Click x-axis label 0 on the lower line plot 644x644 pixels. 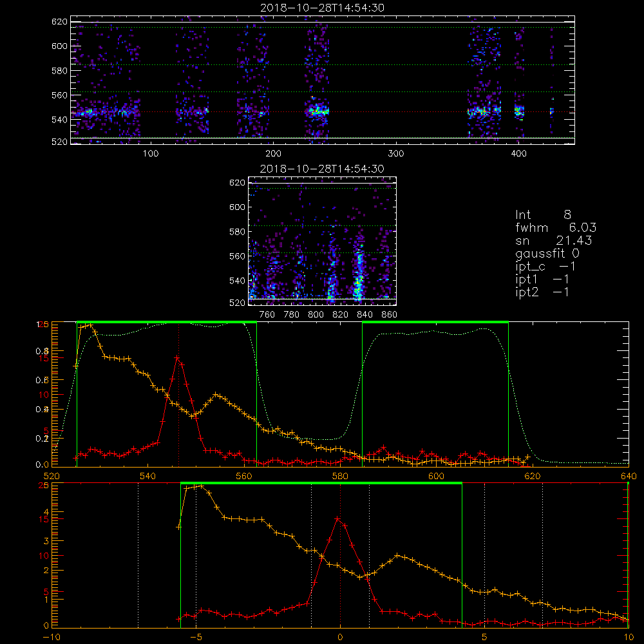pos(340,637)
